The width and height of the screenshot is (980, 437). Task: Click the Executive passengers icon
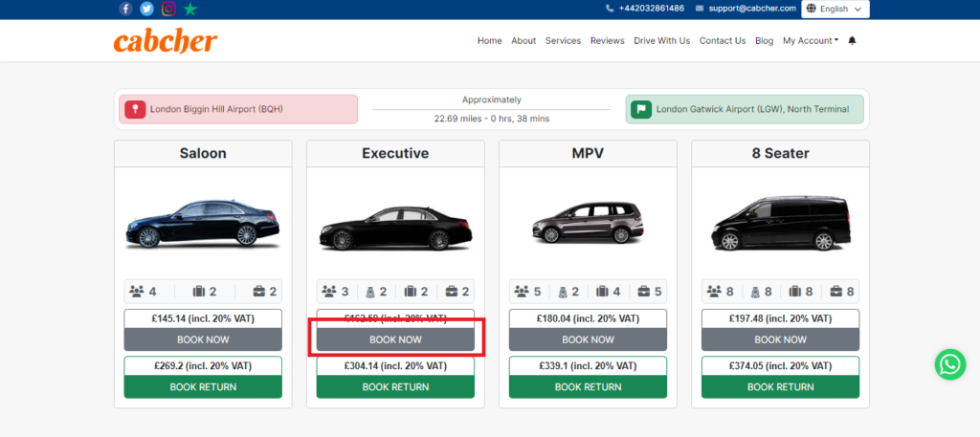click(x=329, y=291)
